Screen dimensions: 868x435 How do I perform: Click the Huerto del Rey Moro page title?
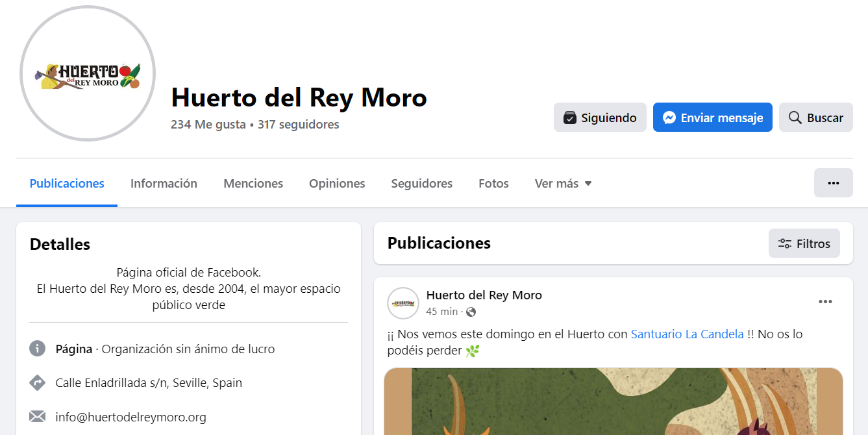tap(299, 98)
